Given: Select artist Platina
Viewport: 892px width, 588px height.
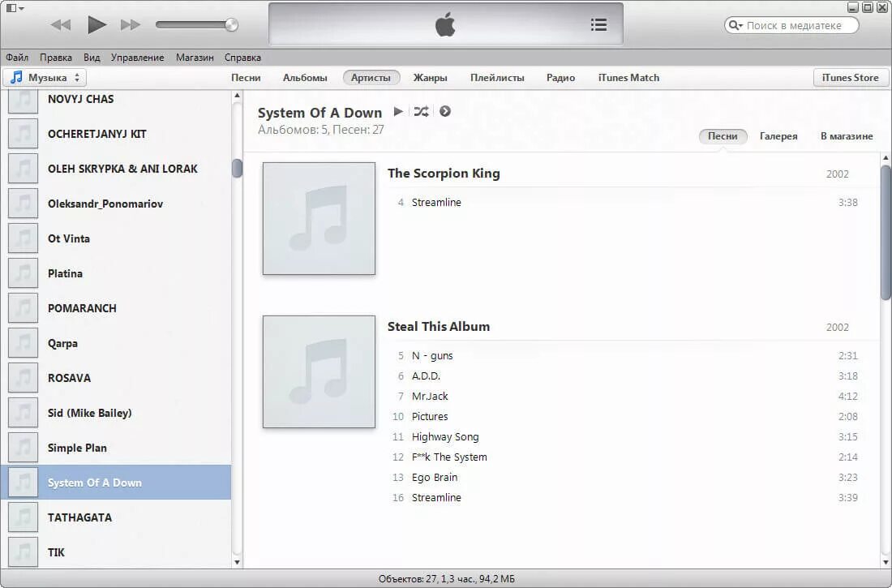Looking at the screenshot, I should [116, 273].
